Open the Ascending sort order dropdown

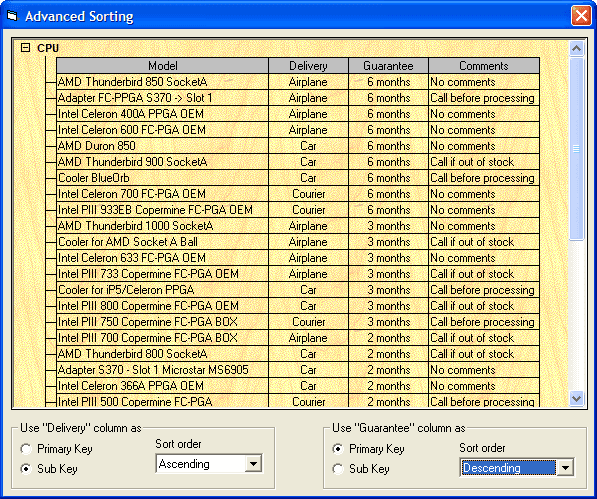point(253,464)
